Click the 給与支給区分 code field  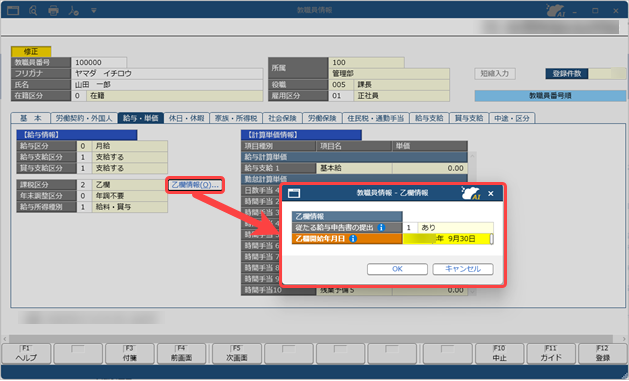[84, 157]
